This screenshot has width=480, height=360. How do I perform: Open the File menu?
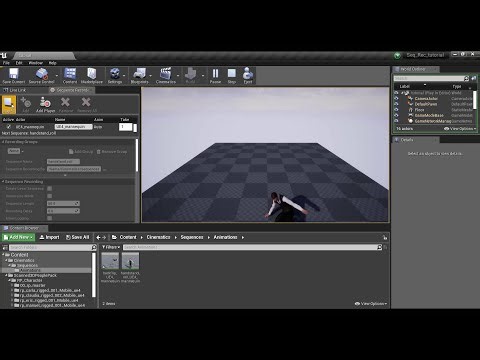click(6, 63)
